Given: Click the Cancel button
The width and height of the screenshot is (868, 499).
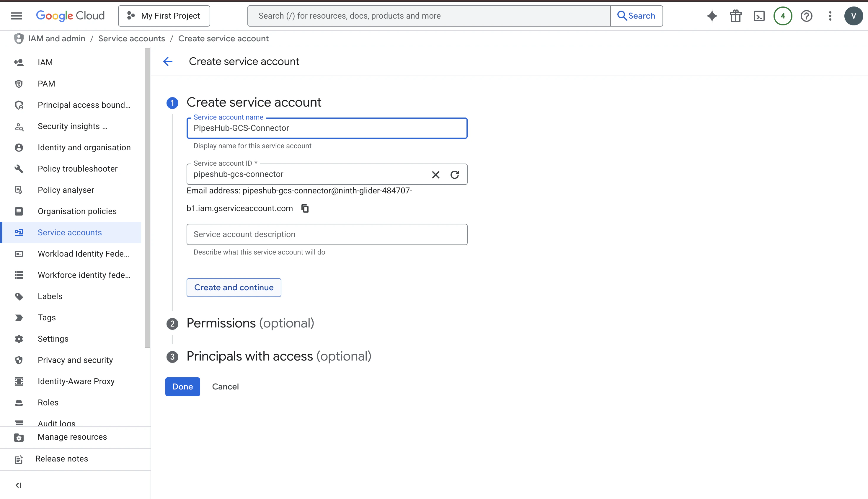Looking at the screenshot, I should coord(225,387).
